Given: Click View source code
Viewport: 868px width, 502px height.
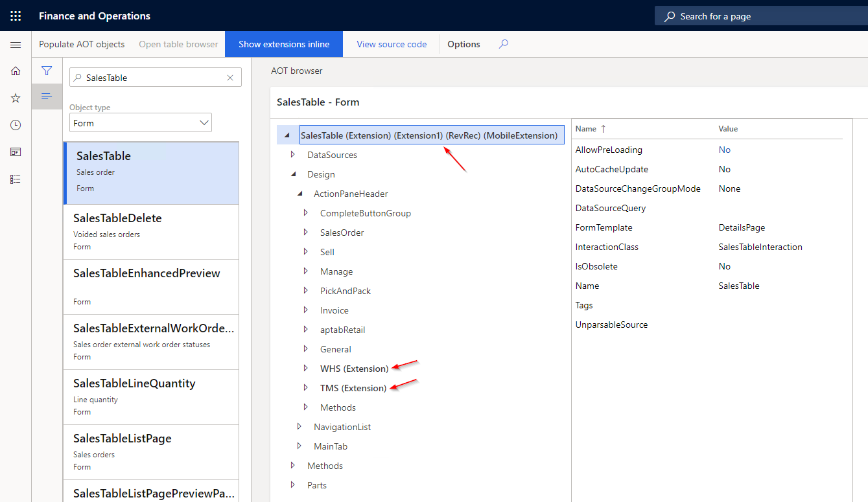Looking at the screenshot, I should coord(392,44).
